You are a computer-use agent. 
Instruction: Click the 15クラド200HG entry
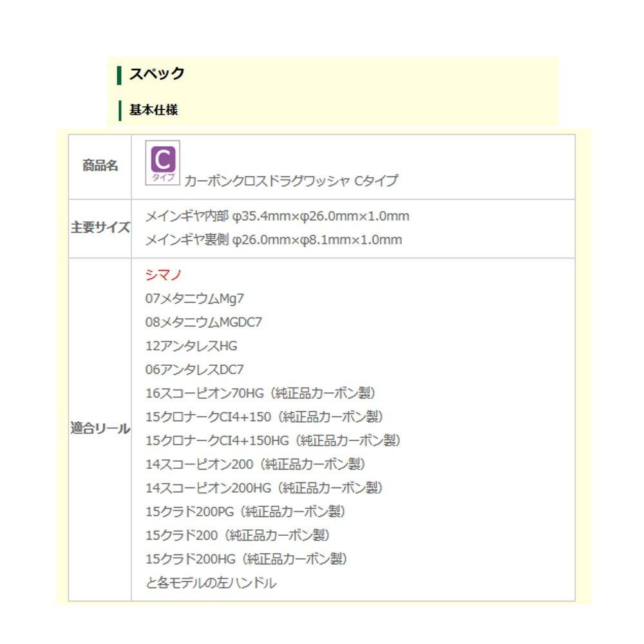click(246, 559)
